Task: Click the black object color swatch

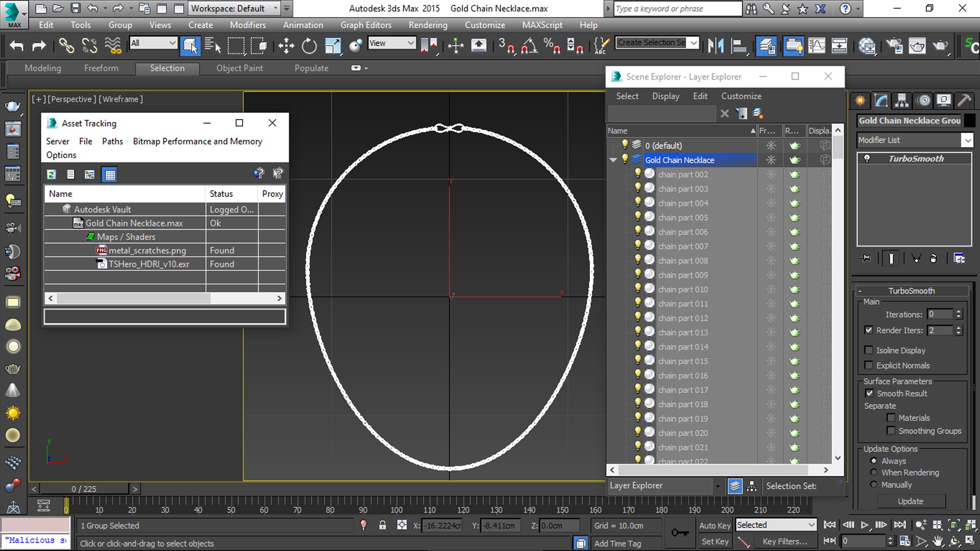Action: (x=970, y=121)
